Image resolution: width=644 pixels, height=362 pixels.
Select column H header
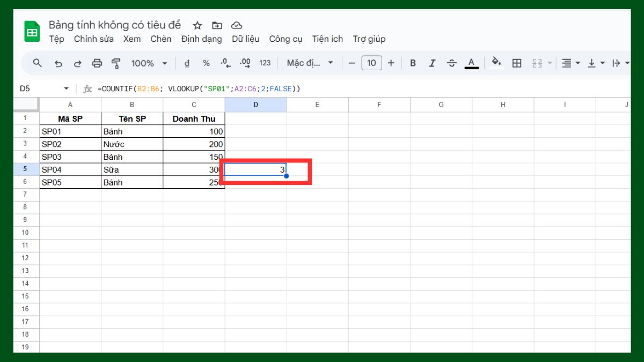point(503,105)
